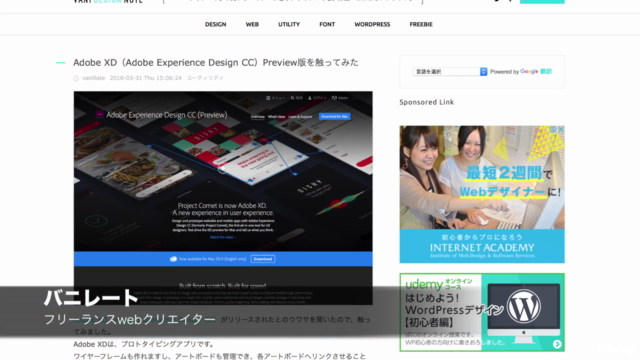Click the author name vanillate

click(x=93, y=78)
